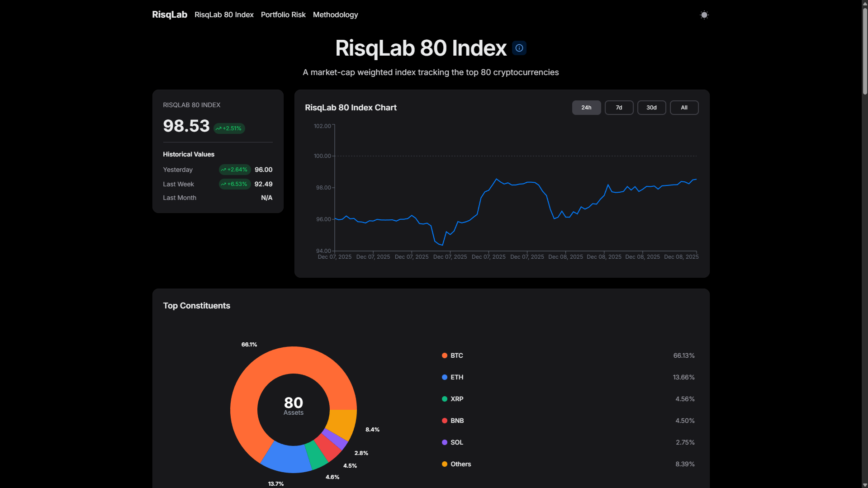Switch to the 7d chart range
This screenshot has height=488, width=868.
coord(619,108)
